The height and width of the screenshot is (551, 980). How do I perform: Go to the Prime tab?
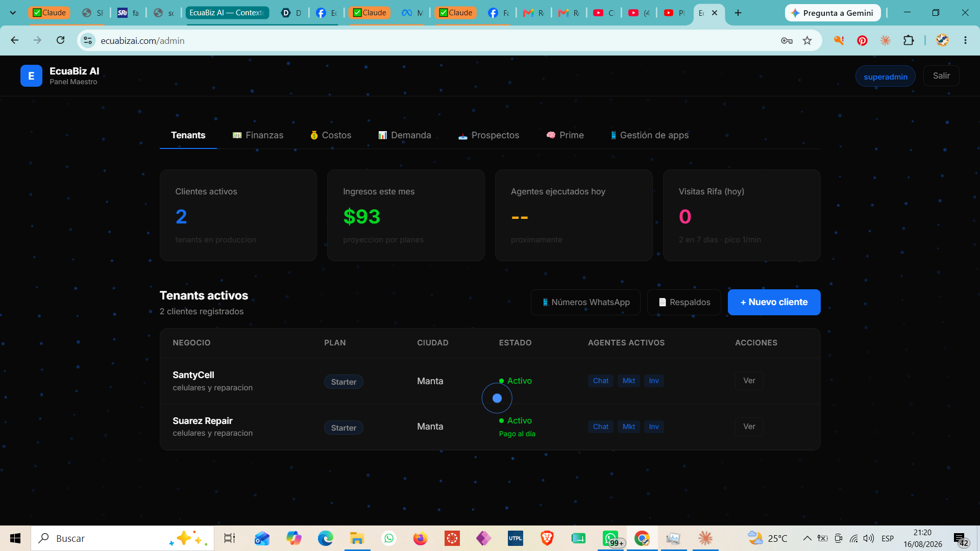point(565,135)
